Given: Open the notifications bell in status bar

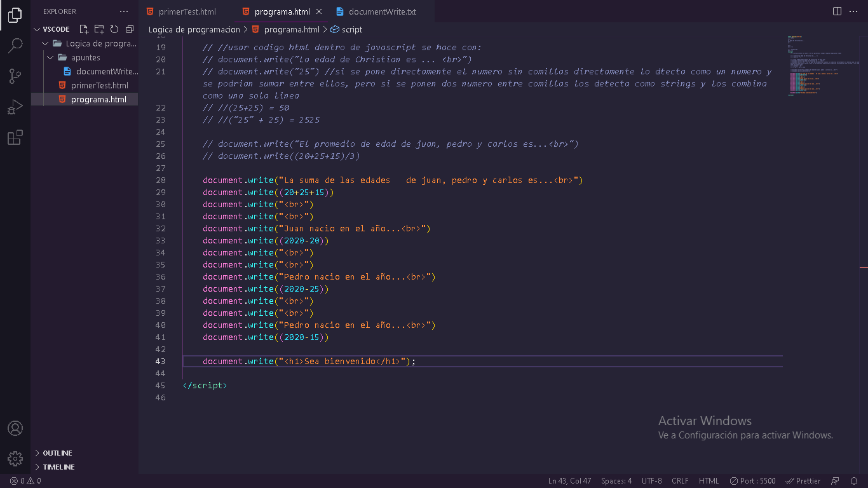Looking at the screenshot, I should pos(855,481).
